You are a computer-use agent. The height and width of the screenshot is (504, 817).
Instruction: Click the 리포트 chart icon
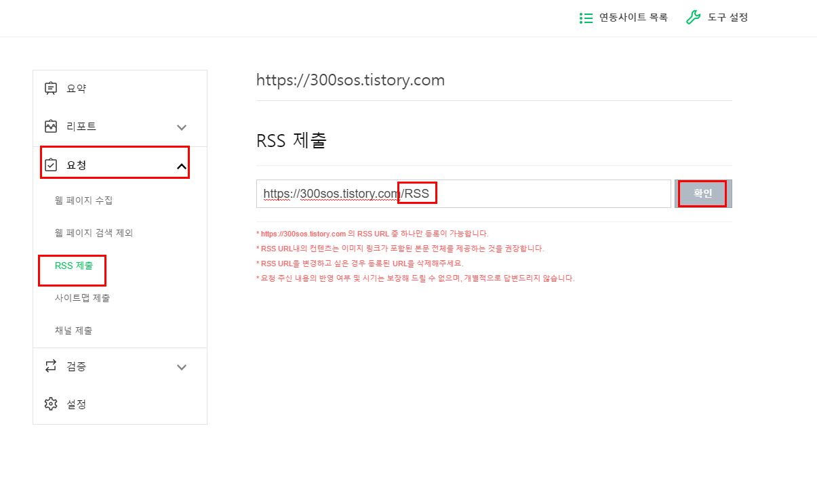51,126
